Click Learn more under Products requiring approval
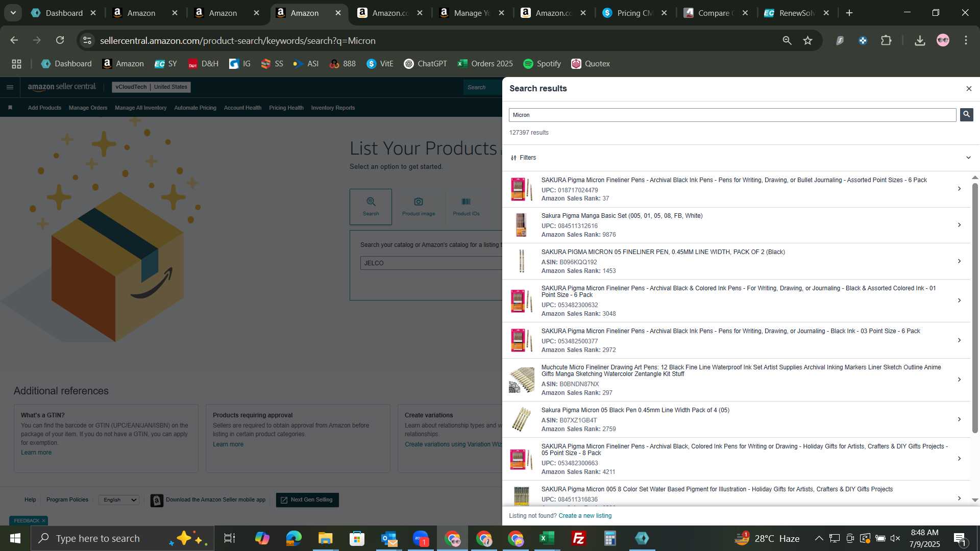The height and width of the screenshot is (551, 980). (228, 444)
